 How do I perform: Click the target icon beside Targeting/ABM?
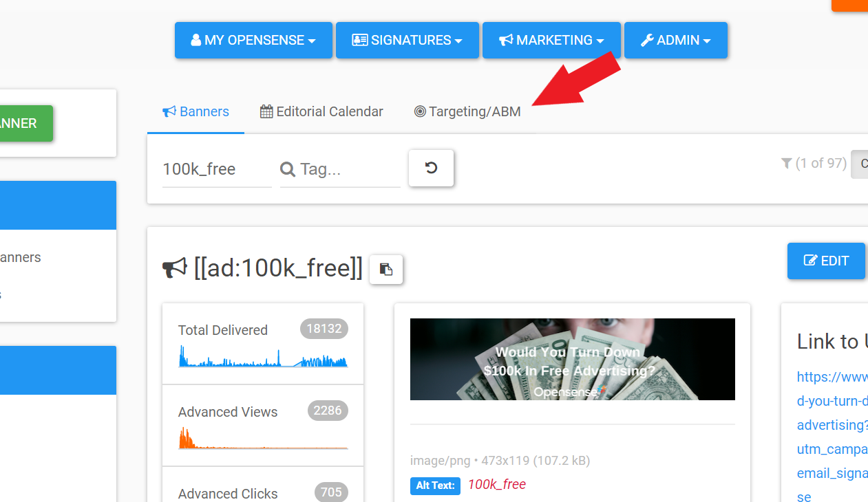tap(420, 111)
